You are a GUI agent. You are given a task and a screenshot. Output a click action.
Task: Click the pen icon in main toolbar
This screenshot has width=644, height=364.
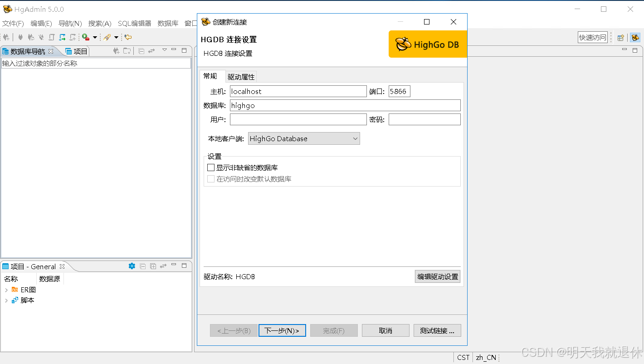(107, 37)
